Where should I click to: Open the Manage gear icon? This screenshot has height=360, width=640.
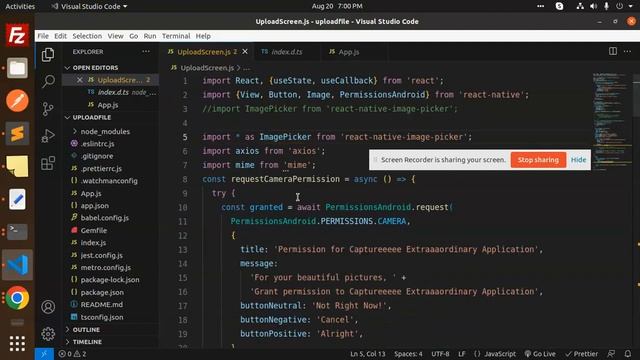(48, 334)
